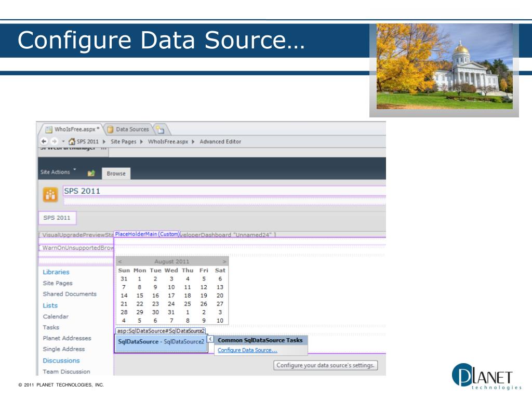
Task: Open the Browse ribbon tab
Action: pyautogui.click(x=116, y=174)
